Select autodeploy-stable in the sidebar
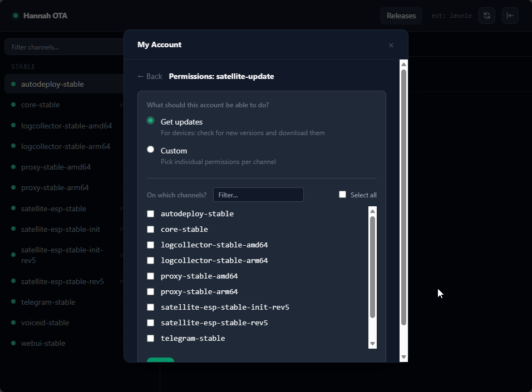 coord(65,84)
